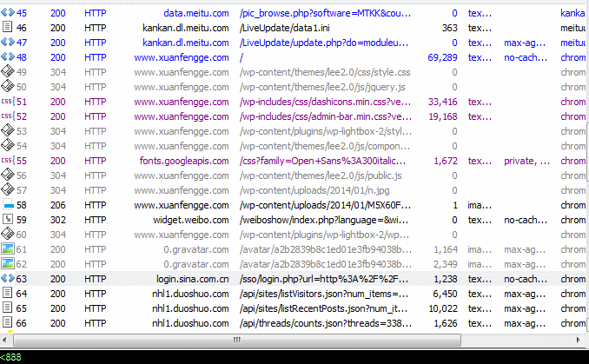Image resolution: width=589 pixels, height=364 pixels.
Task: Select body size 69,289 cell
Action: point(442,57)
